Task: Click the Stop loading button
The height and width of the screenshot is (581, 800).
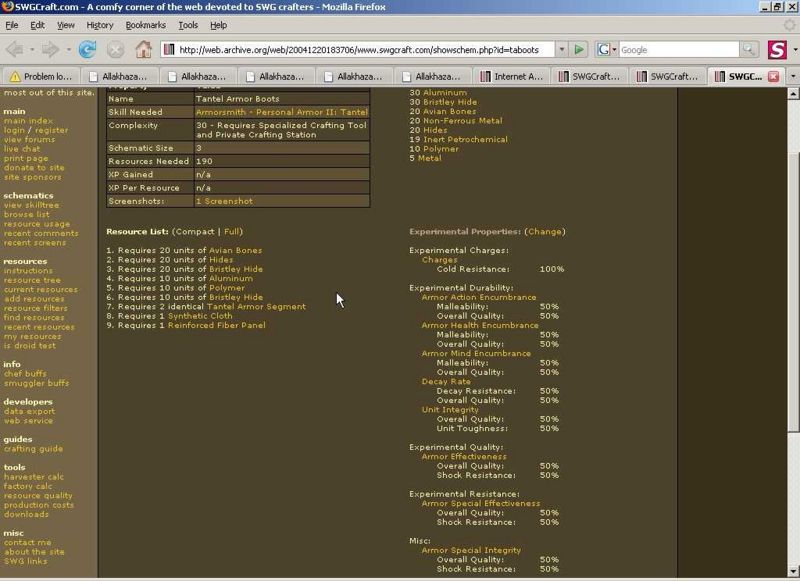Action: (115, 49)
